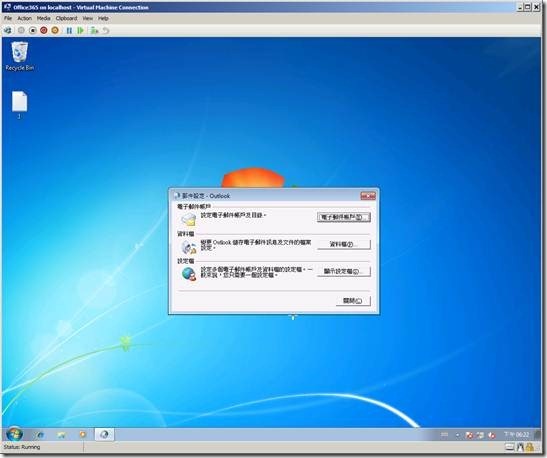
Task: Click the keyboard status icon in VM status bar
Action: (x=510, y=447)
